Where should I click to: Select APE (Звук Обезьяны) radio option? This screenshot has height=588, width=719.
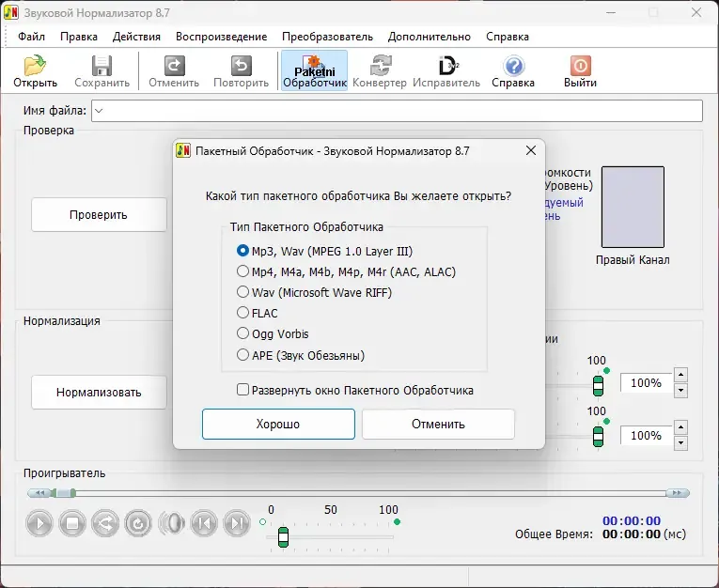click(301, 355)
